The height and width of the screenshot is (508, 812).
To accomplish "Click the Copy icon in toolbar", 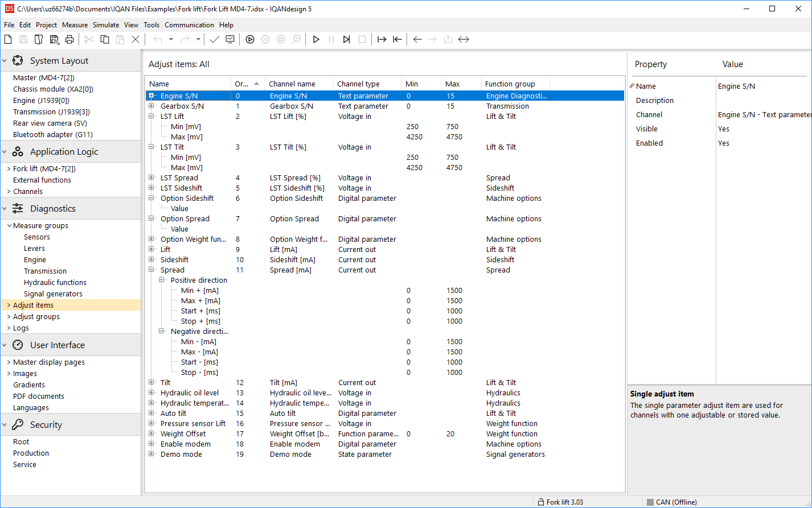I will point(105,39).
